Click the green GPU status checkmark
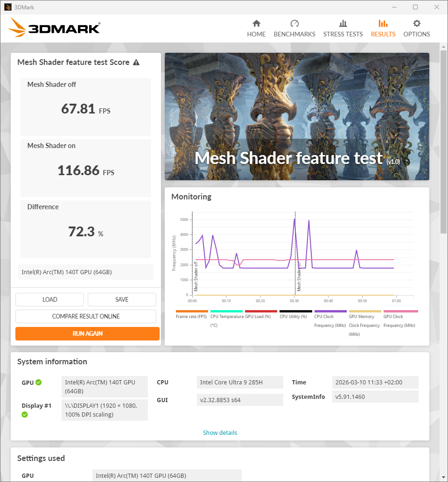The image size is (448, 482). (x=39, y=383)
